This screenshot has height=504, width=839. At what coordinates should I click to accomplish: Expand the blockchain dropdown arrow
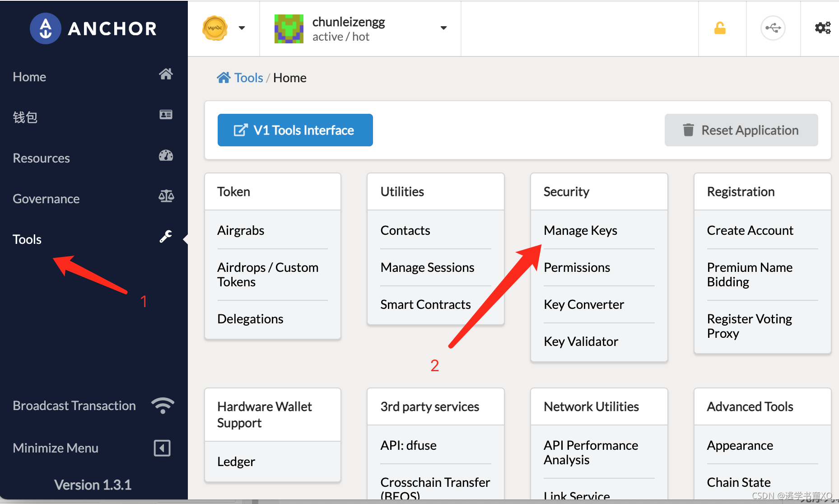point(242,28)
